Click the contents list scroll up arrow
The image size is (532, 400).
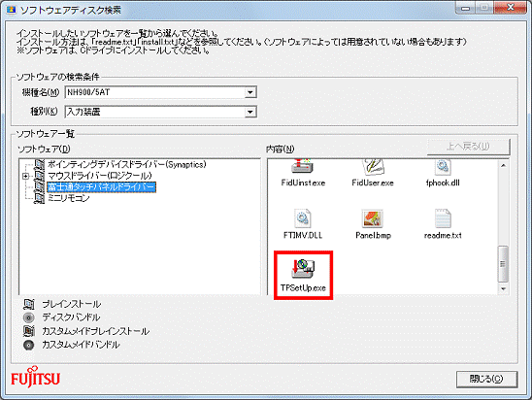tap(503, 166)
